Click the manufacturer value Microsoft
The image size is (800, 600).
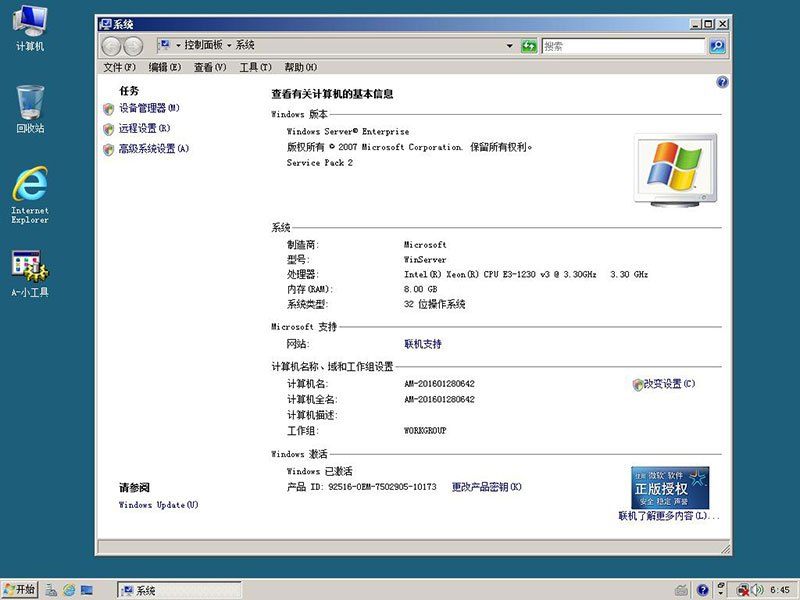pos(425,245)
